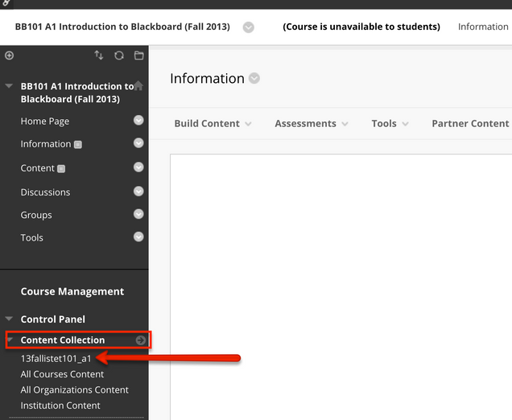The image size is (512, 420).
Task: Click the header course title BB101 A1 text
Action: click(122, 27)
